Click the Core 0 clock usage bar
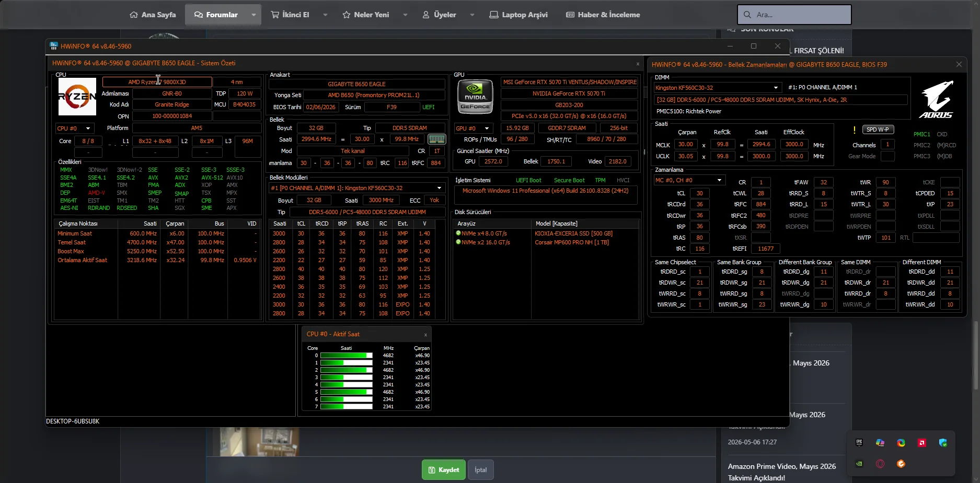The height and width of the screenshot is (483, 980). [347, 356]
